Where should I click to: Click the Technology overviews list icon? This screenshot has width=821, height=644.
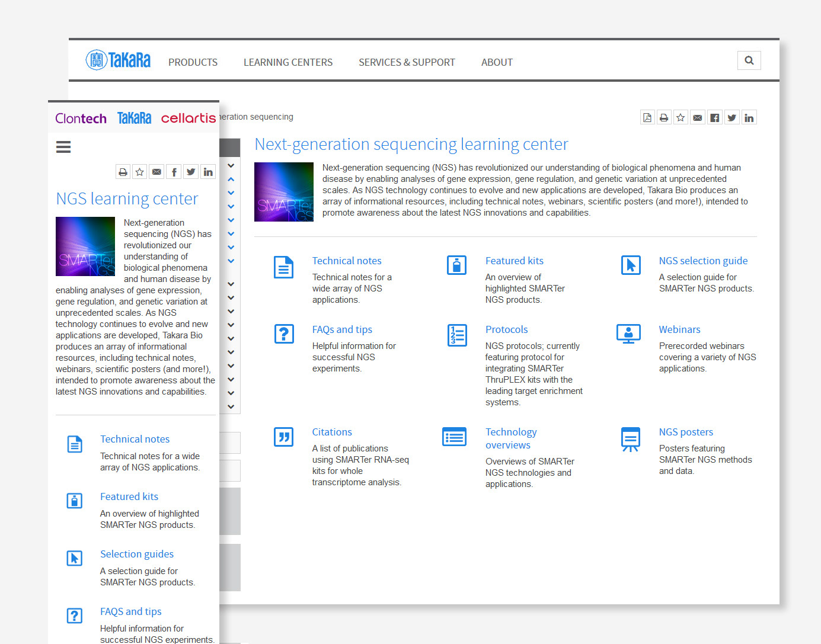point(455,437)
